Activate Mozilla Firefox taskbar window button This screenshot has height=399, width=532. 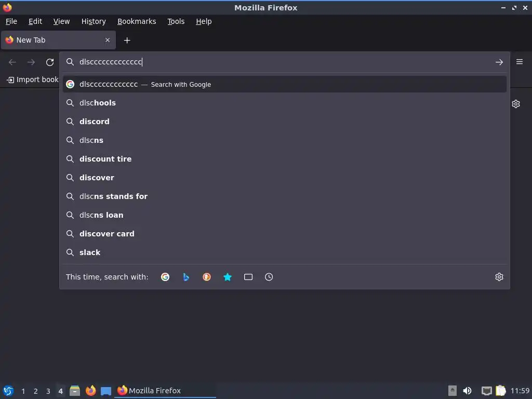pos(166,391)
